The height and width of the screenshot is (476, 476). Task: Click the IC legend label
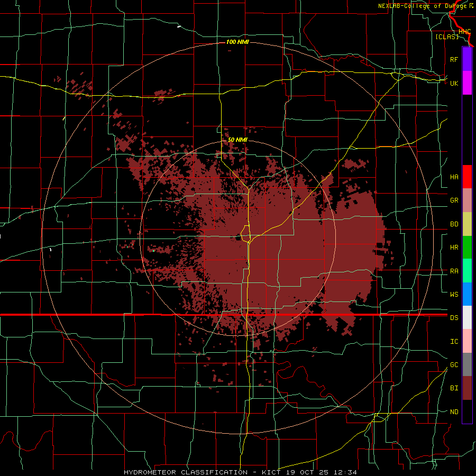coord(454,342)
